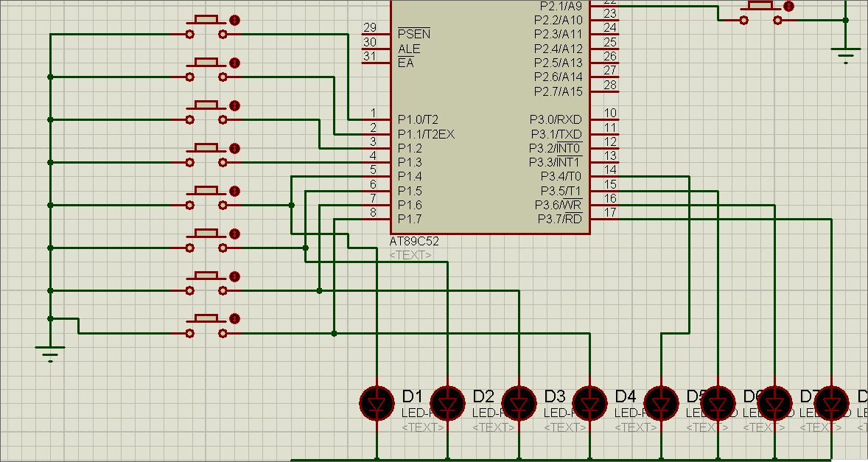Click the P3.0/RXD pin label
Viewport: 868px width, 462px height.
tap(556, 119)
